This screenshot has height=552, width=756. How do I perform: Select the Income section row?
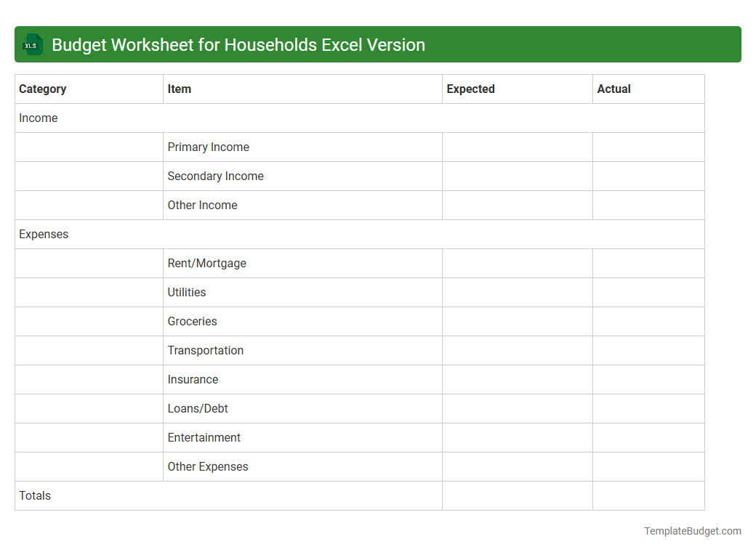(39, 118)
